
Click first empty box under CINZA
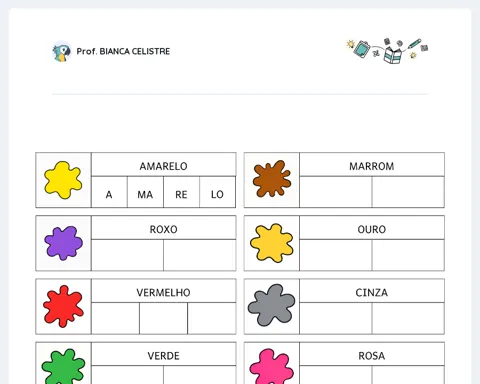[x=336, y=318]
